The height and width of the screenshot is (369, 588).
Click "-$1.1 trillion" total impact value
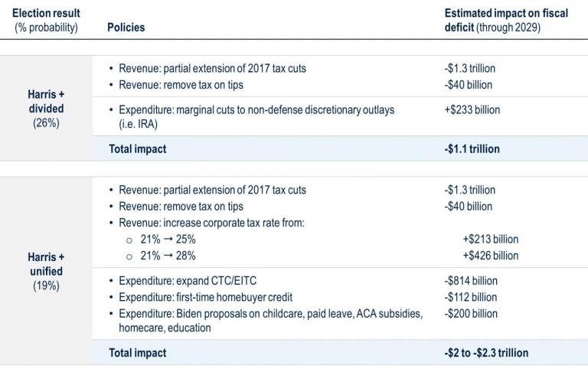point(472,149)
